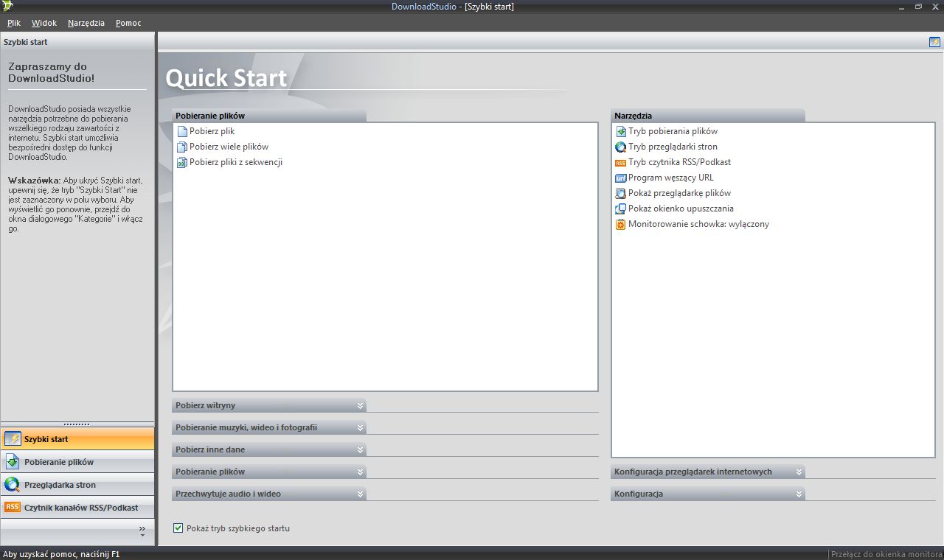
Task: Open Pobierz plik from Pobieranie plików
Action: [213, 130]
